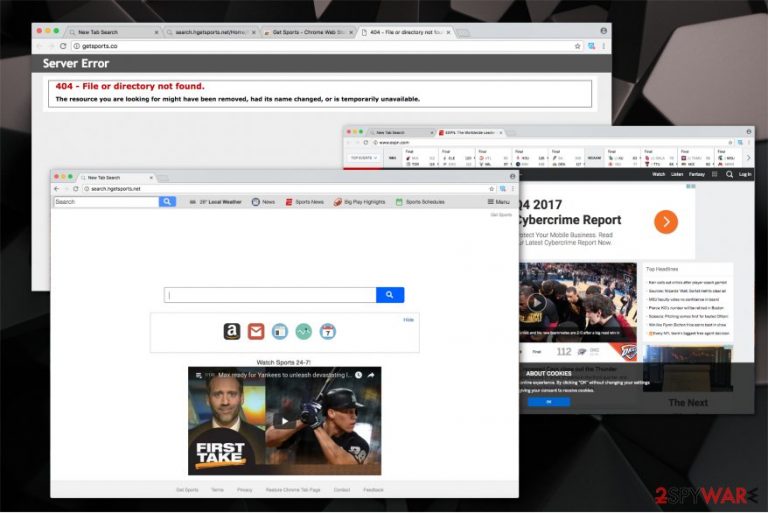This screenshot has width=768, height=513.
Task: Click inside the center search field
Action: [x=270, y=295]
